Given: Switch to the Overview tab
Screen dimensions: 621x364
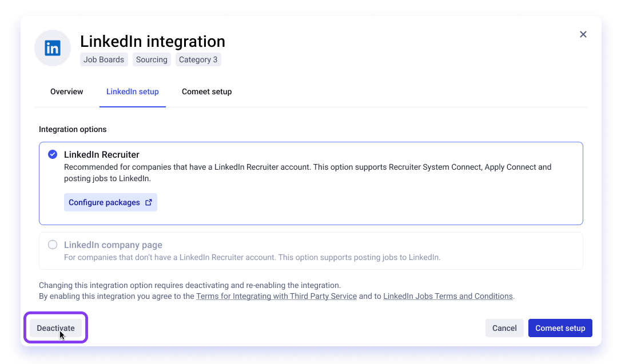Looking at the screenshot, I should [66, 91].
